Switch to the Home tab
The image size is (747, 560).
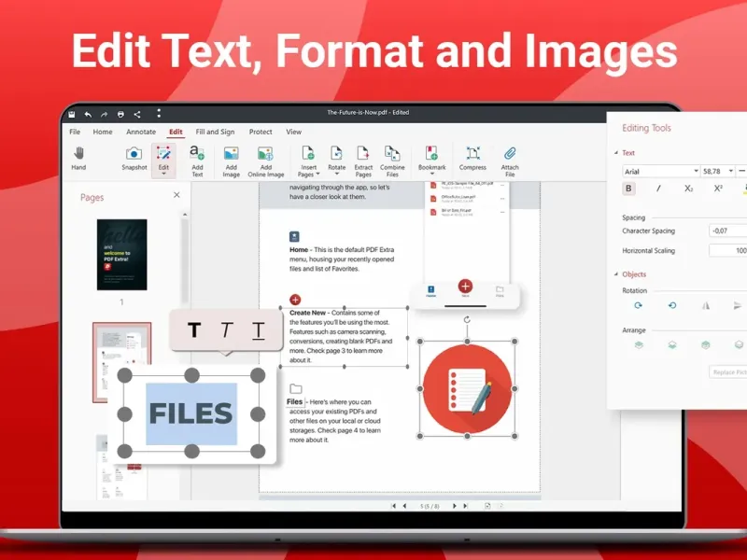[x=103, y=132]
